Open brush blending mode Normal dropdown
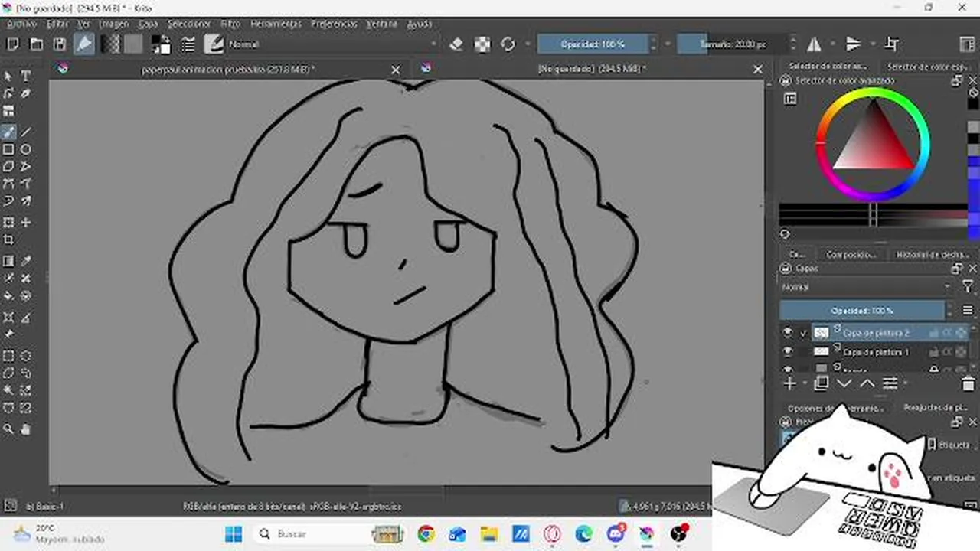This screenshot has width=980, height=551. click(332, 44)
